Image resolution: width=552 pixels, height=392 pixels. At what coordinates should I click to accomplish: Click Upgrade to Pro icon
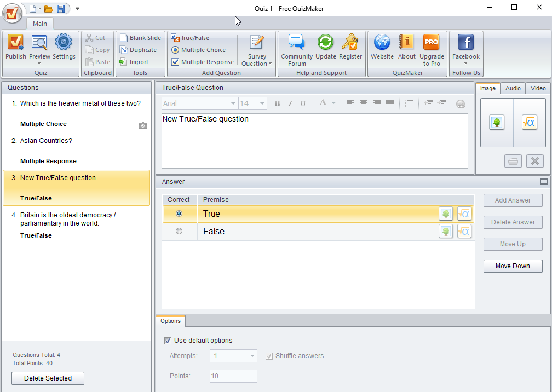point(432,42)
